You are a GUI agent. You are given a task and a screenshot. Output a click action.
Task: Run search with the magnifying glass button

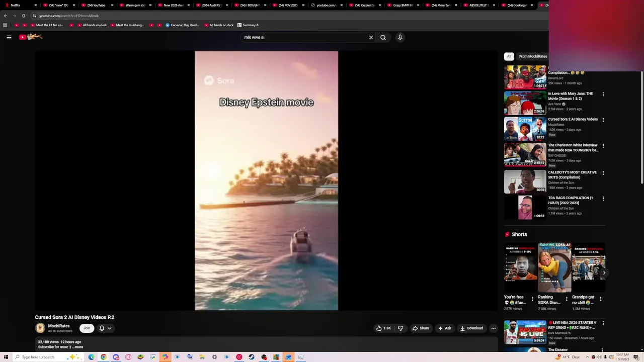(x=383, y=37)
